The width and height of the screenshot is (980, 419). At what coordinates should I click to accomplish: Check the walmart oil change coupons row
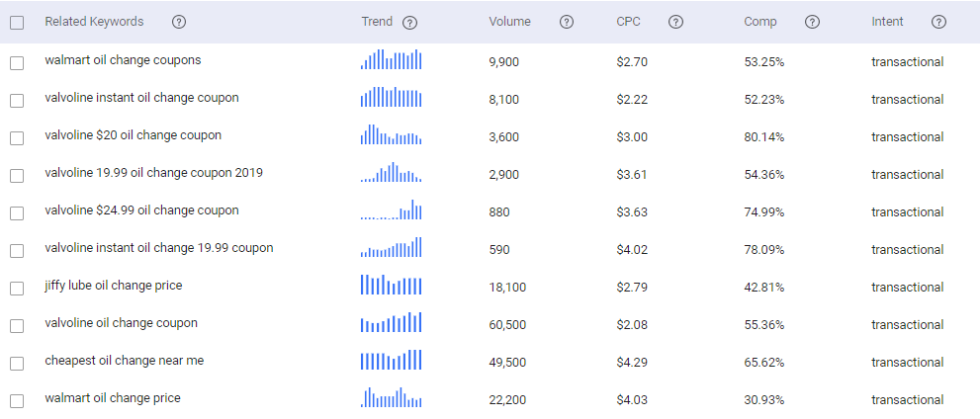[17, 63]
